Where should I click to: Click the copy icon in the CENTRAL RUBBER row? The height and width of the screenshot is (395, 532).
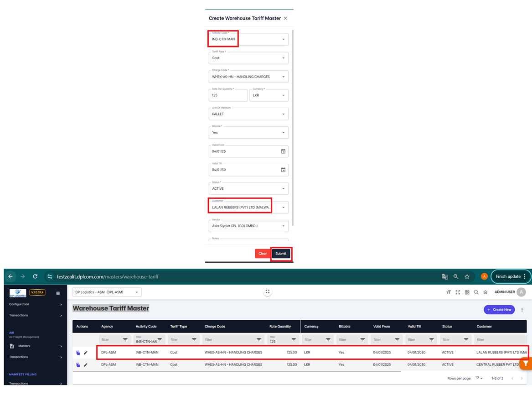click(x=78, y=365)
